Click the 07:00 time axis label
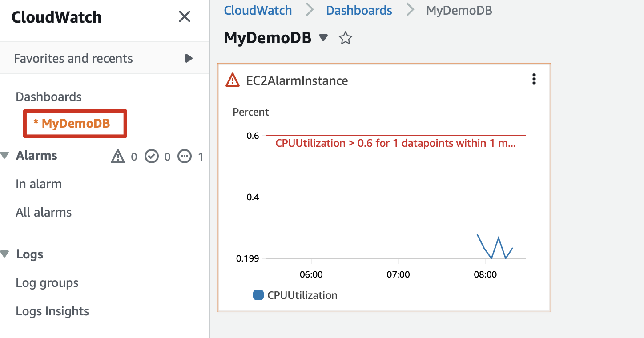644x338 pixels. coord(398,274)
